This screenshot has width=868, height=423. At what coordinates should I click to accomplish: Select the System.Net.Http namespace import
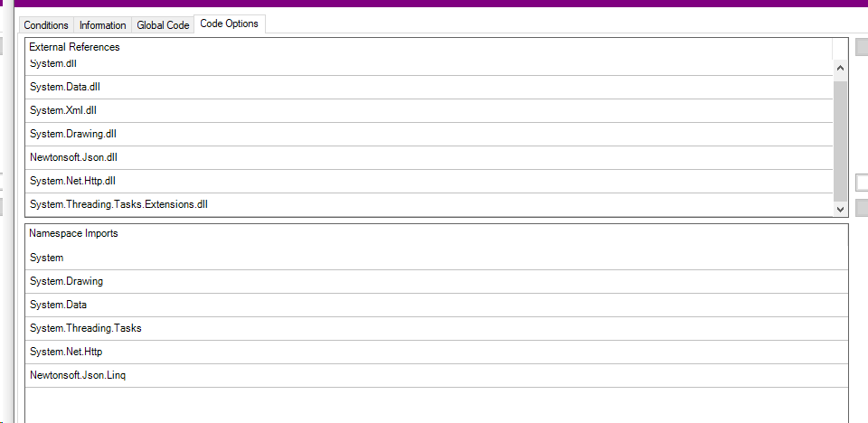437,352
